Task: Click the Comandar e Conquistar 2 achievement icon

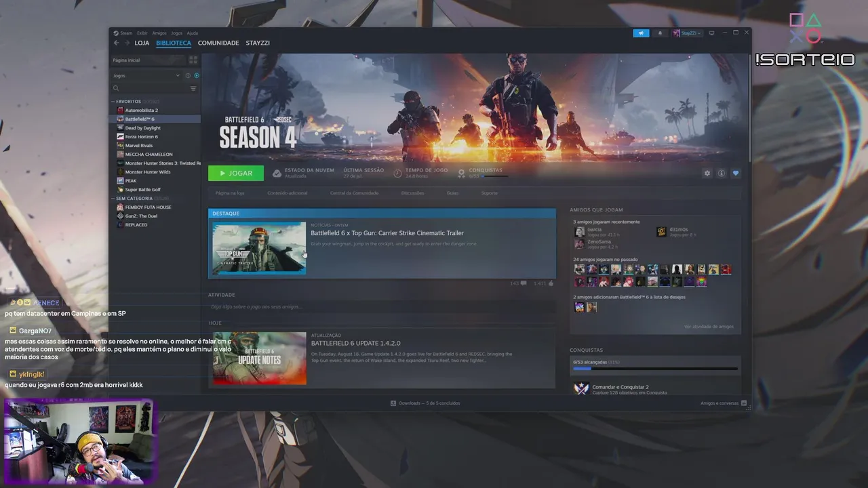Action: 581,389
